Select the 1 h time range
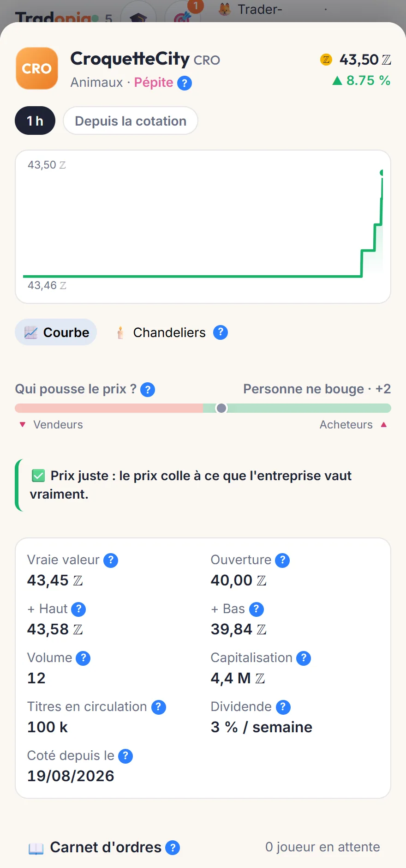Viewport: 406px width, 868px height. [35, 121]
